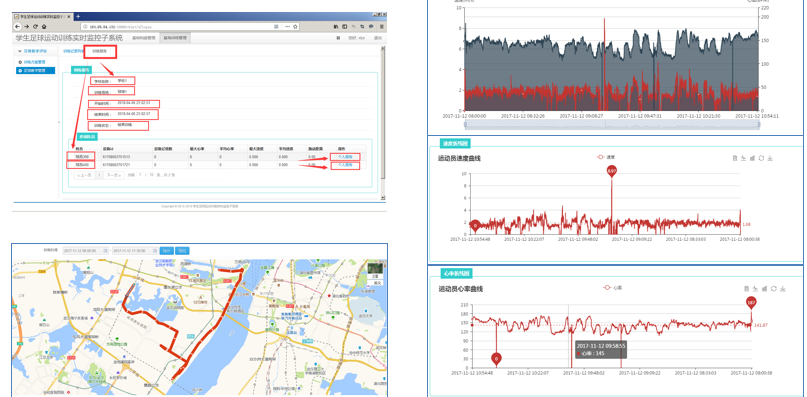Screen dimensions: 807x397
Task: Click the left handle of data zoom slider
Action: pyautogui.click(x=464, y=125)
